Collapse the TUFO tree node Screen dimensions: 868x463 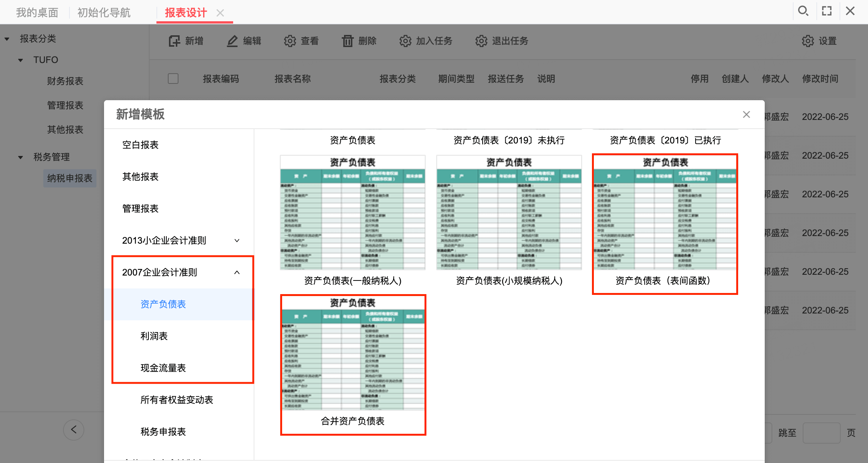(x=21, y=60)
